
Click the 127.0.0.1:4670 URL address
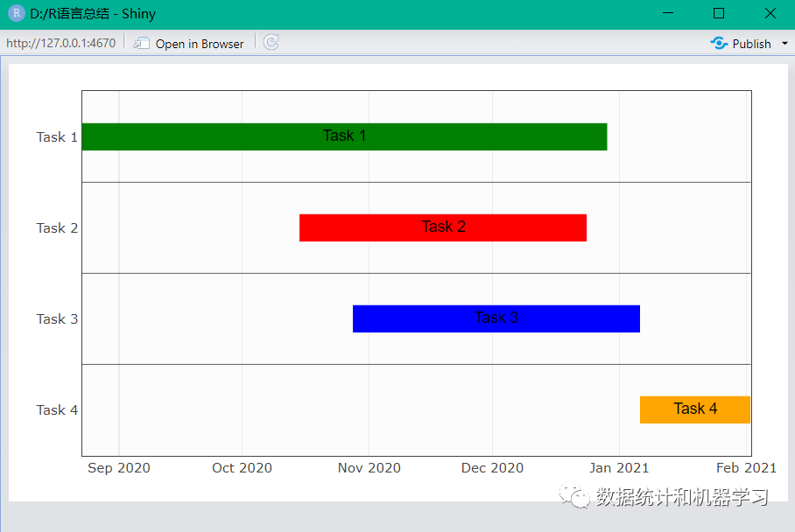60,44
